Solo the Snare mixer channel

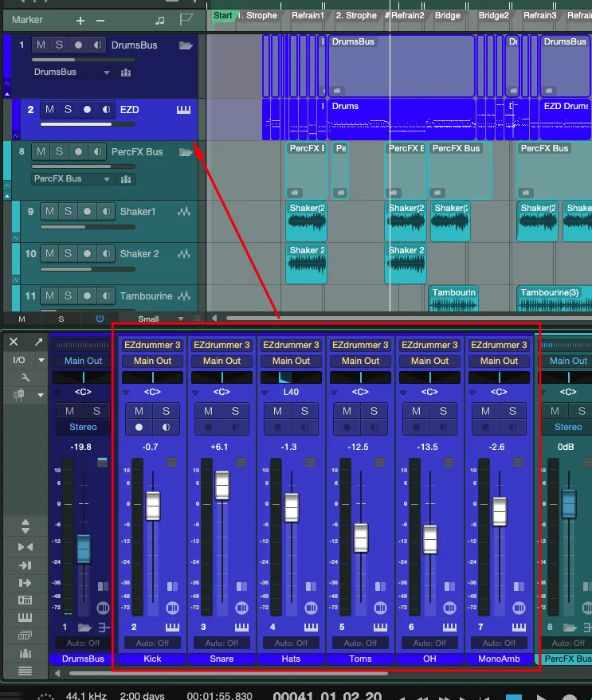[x=235, y=411]
